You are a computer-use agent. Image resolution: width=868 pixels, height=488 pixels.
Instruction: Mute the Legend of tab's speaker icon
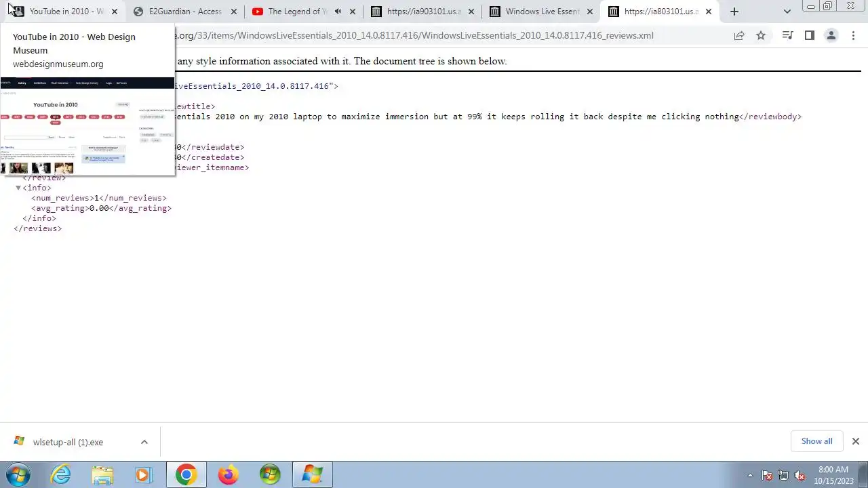(x=338, y=12)
